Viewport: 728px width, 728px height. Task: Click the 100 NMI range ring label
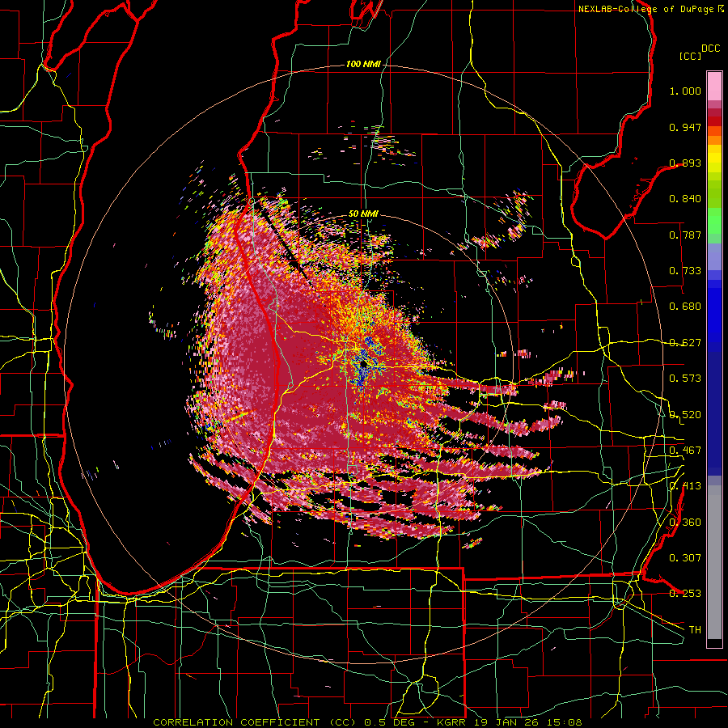pos(363,64)
